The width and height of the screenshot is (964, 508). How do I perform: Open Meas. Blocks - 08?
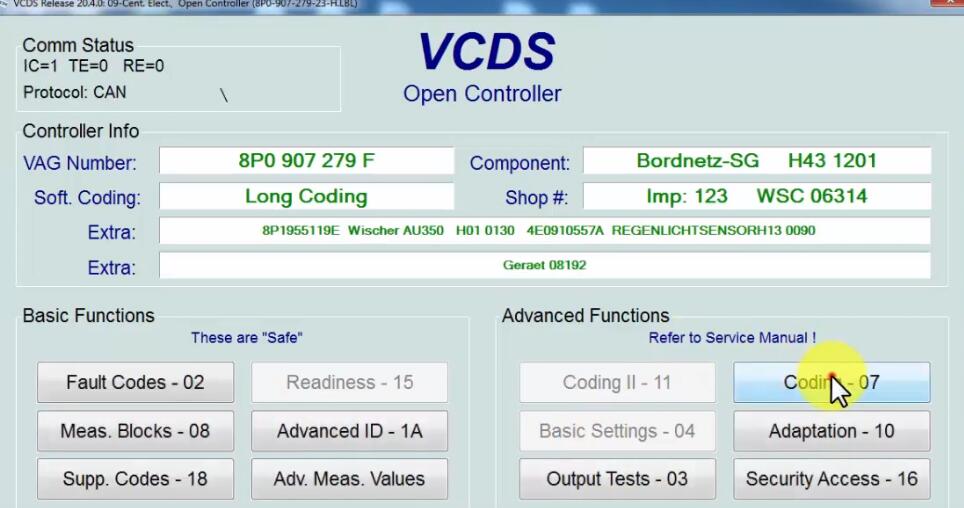pos(135,431)
